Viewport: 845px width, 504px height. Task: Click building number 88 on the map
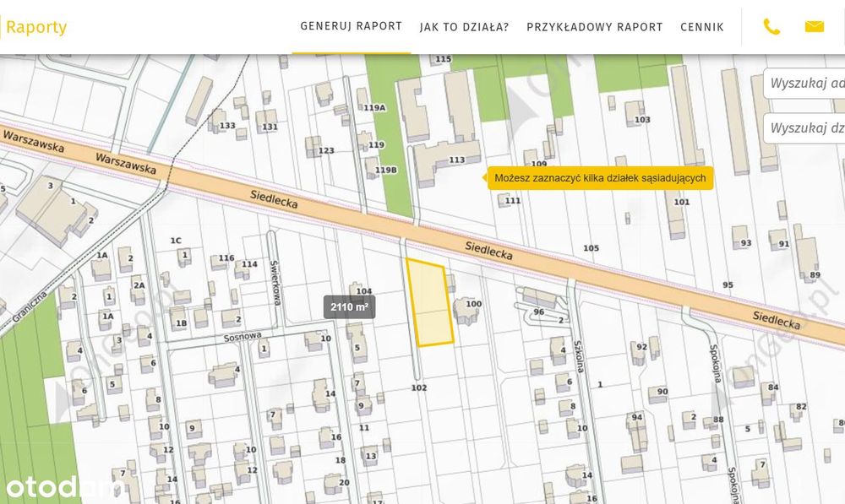(718, 420)
